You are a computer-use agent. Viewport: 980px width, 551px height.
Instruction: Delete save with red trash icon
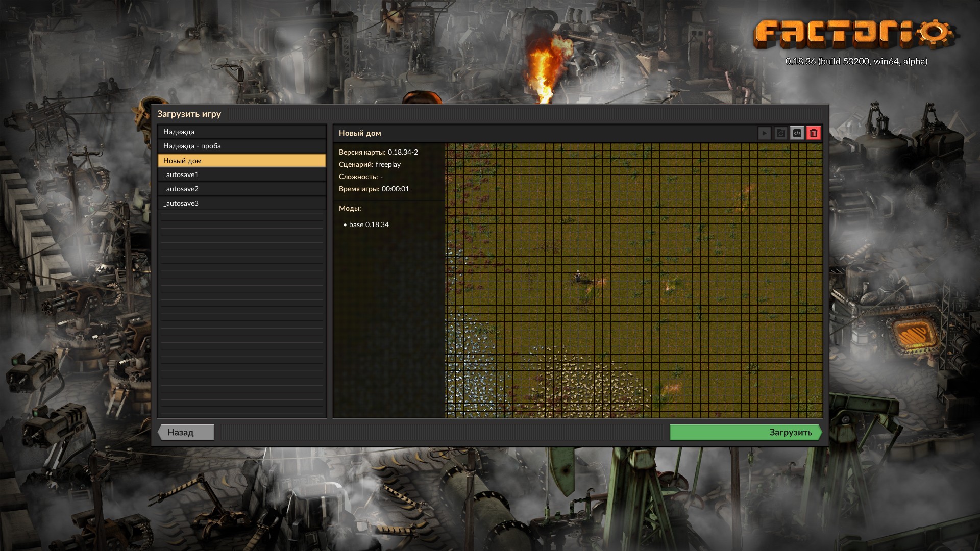(x=813, y=133)
